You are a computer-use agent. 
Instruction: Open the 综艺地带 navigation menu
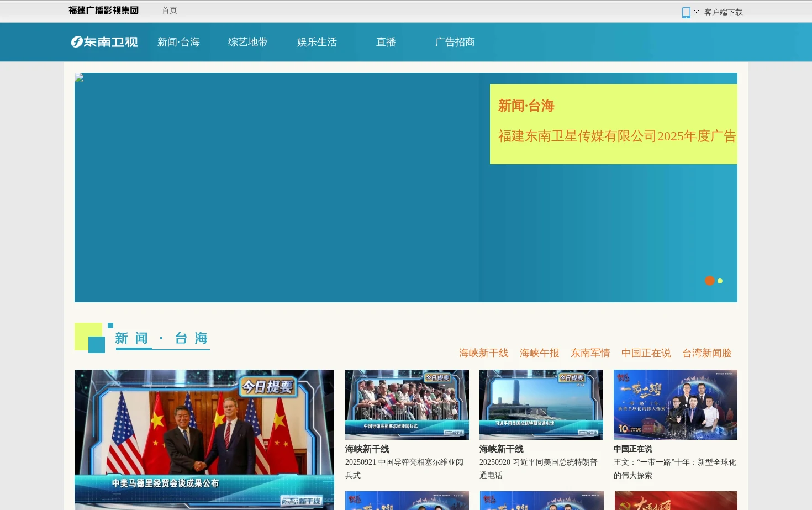pos(247,42)
